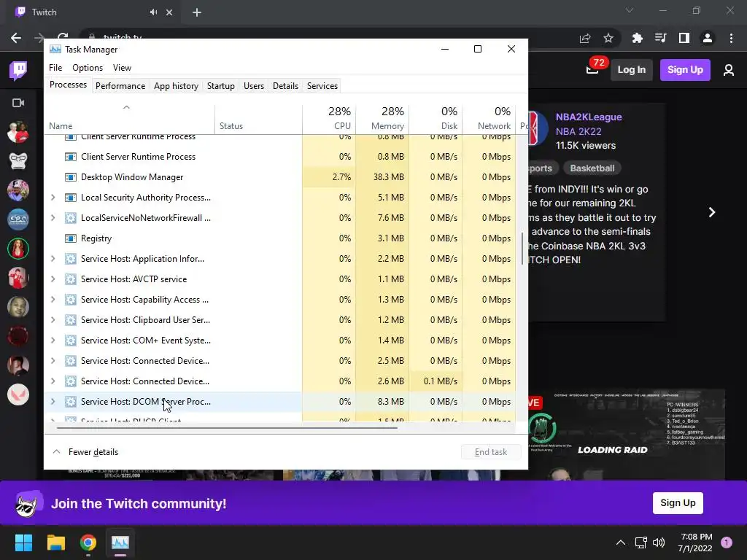Sort processes by Name column header

(129, 119)
